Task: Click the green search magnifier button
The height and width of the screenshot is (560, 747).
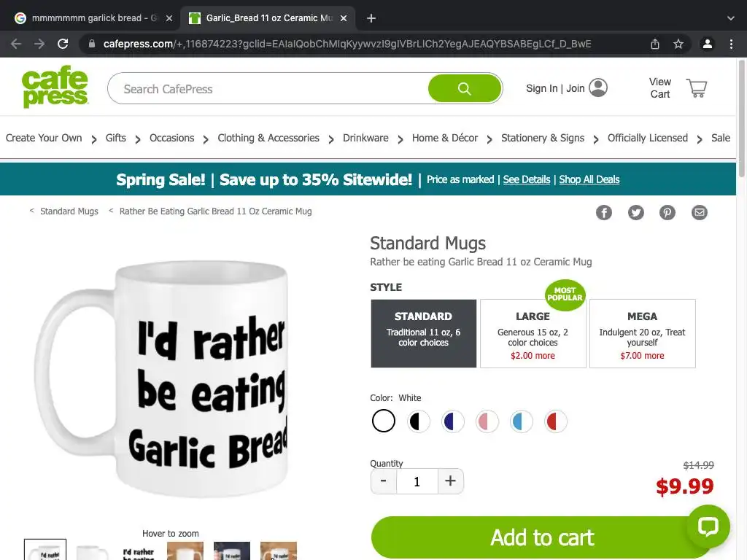Action: click(x=465, y=88)
